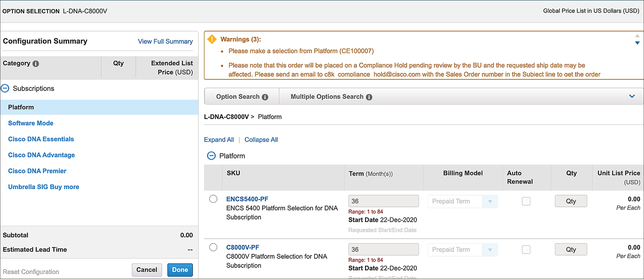This screenshot has width=644, height=279.
Task: Click View Full Summary link
Action: point(165,41)
